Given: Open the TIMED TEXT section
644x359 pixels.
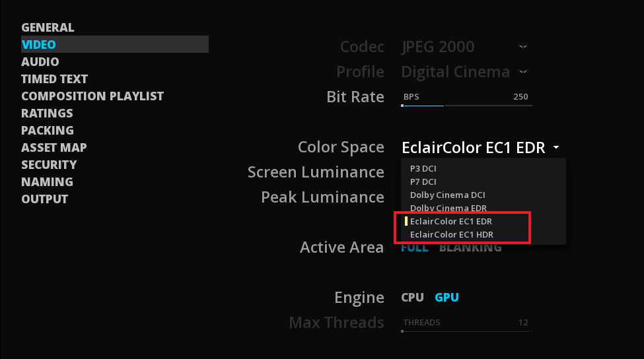Looking at the screenshot, I should (55, 79).
